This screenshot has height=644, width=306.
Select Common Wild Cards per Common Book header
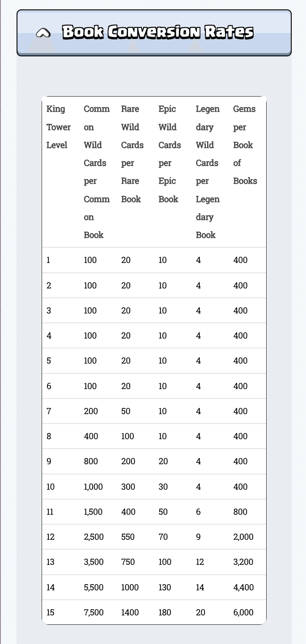97,172
